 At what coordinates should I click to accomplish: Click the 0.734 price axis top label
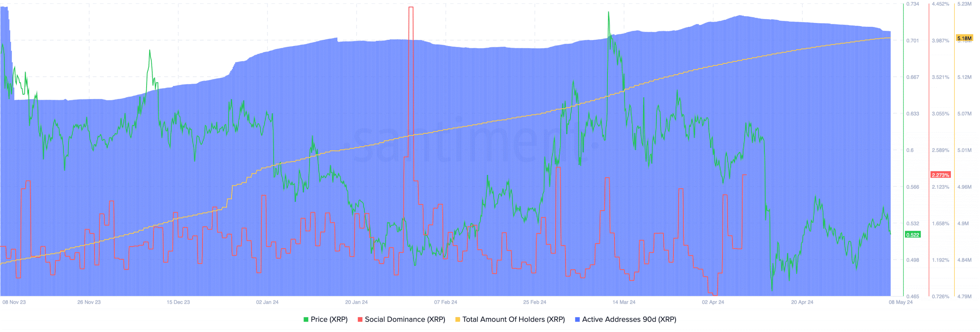[x=913, y=4]
